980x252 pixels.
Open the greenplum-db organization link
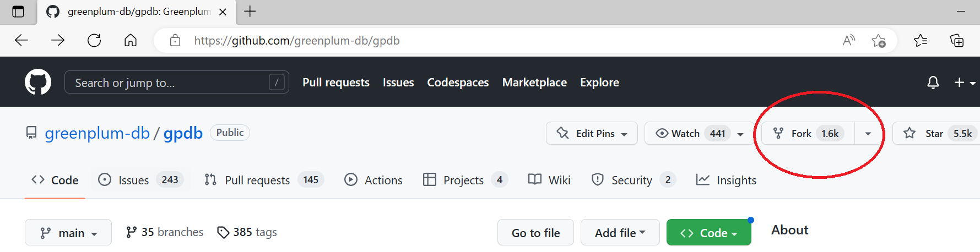point(97,133)
